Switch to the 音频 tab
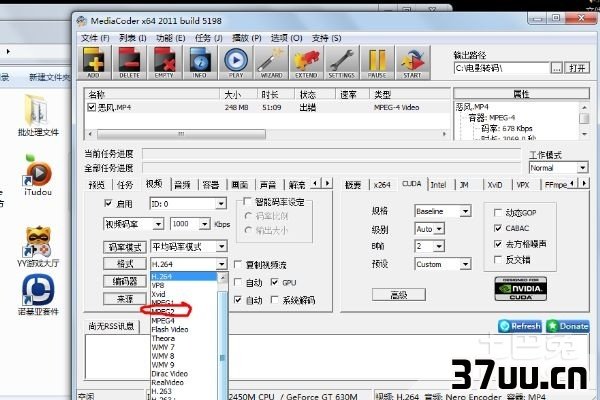 [183, 185]
